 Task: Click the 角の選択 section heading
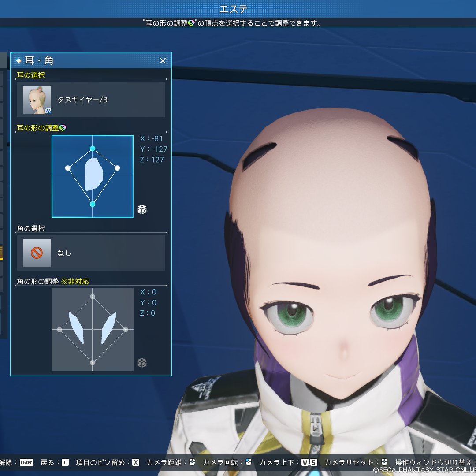(31, 228)
